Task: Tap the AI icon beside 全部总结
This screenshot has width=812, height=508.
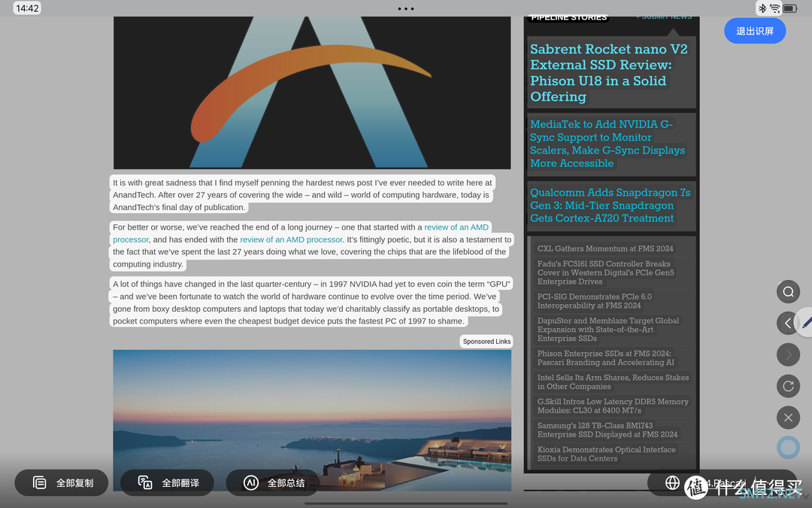Action: point(250,482)
